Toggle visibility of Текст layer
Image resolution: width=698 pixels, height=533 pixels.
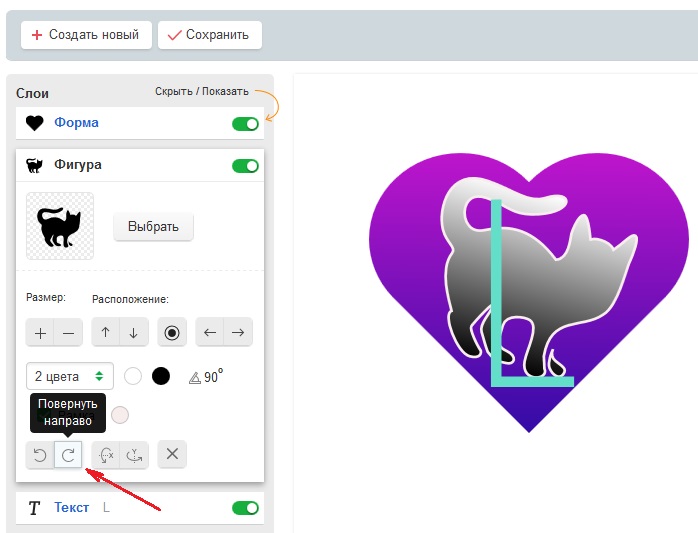245,508
